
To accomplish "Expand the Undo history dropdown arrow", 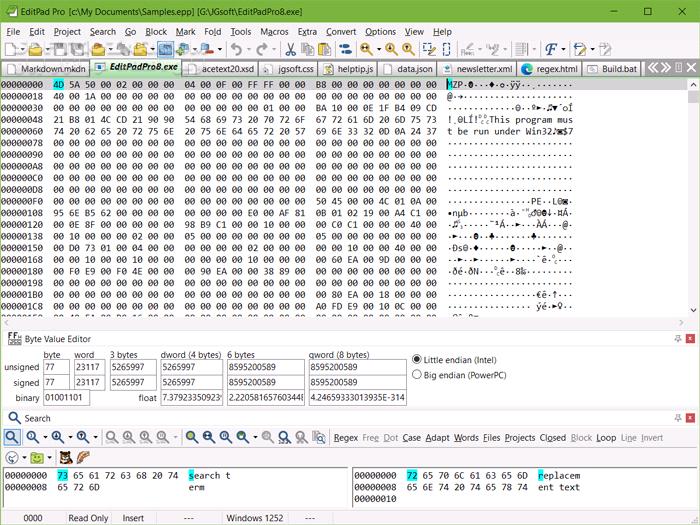I will pos(248,49).
